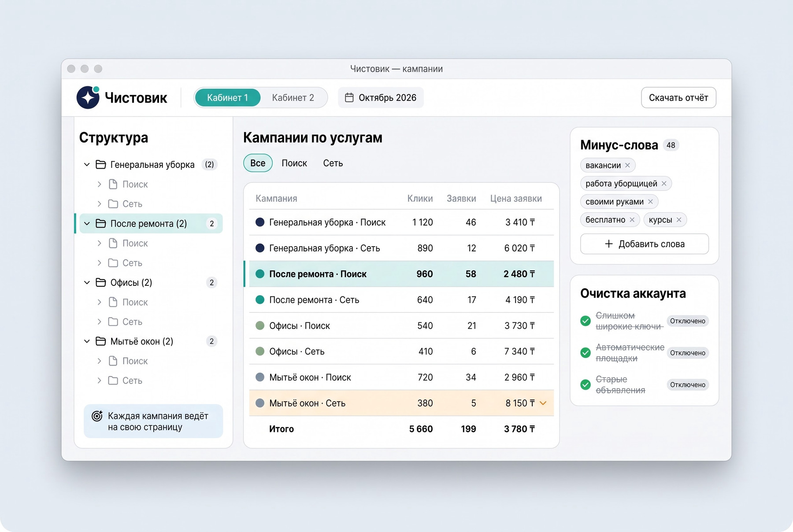Delete the своими руками minus-word

tap(650, 202)
